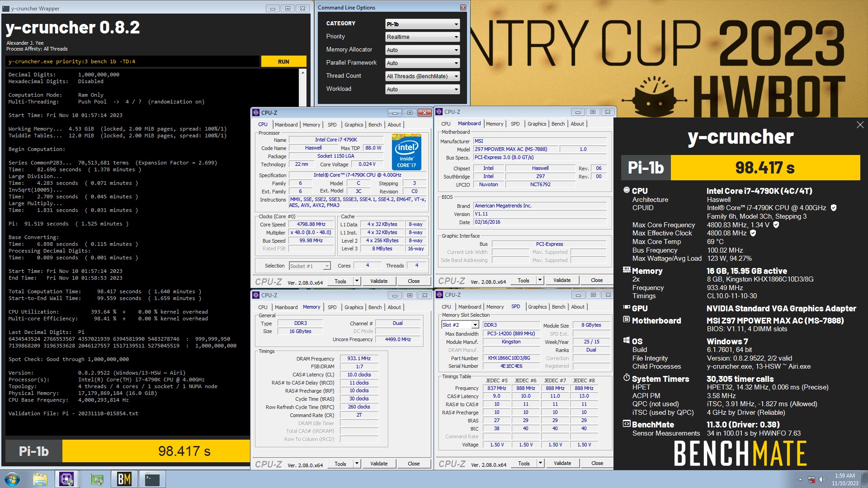Viewport: 868px width, 488px height.
Task: Click Close button in CPU-Z Memory window
Action: pos(414,464)
